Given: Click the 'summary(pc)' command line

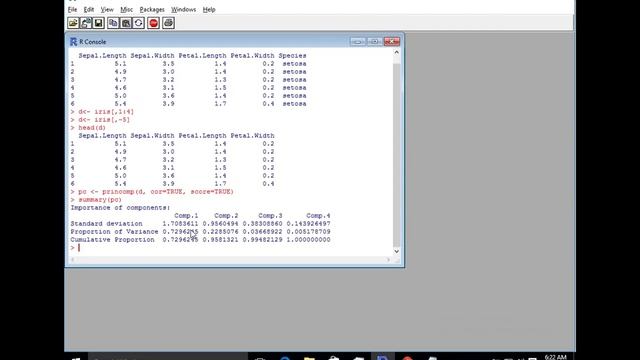Looking at the screenshot, I should pos(100,200).
